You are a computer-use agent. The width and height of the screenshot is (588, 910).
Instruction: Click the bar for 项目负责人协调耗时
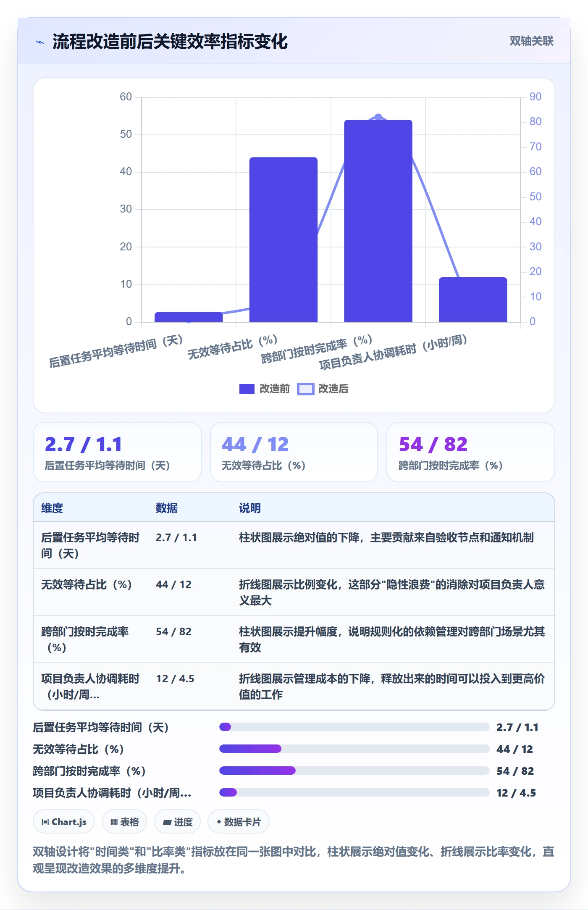click(473, 300)
